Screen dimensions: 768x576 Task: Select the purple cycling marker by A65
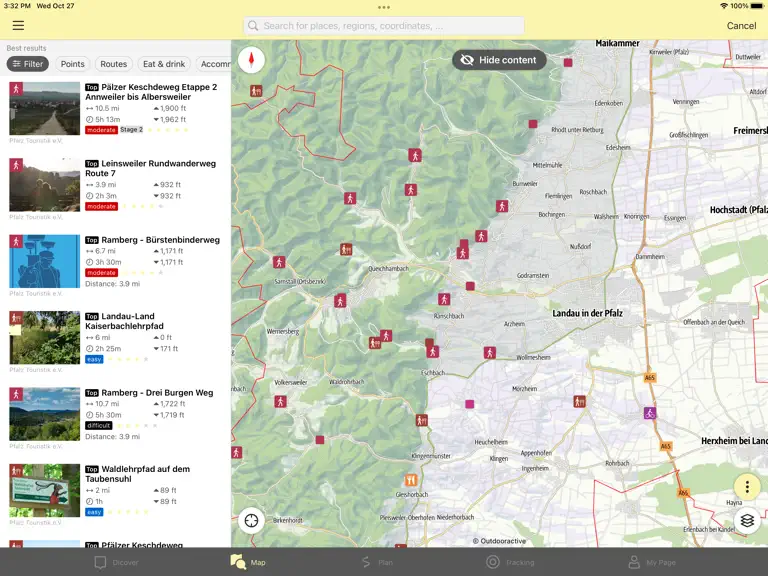click(x=649, y=413)
